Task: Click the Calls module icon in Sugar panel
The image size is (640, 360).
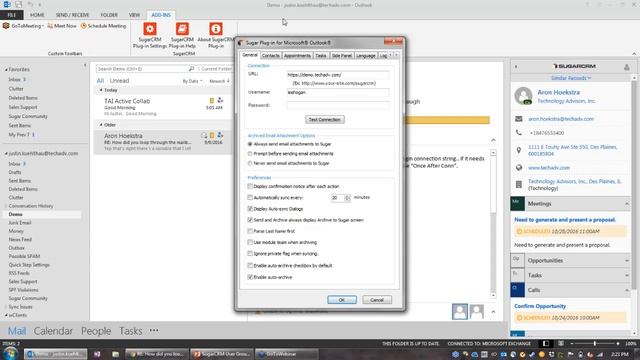Action: coord(518,290)
